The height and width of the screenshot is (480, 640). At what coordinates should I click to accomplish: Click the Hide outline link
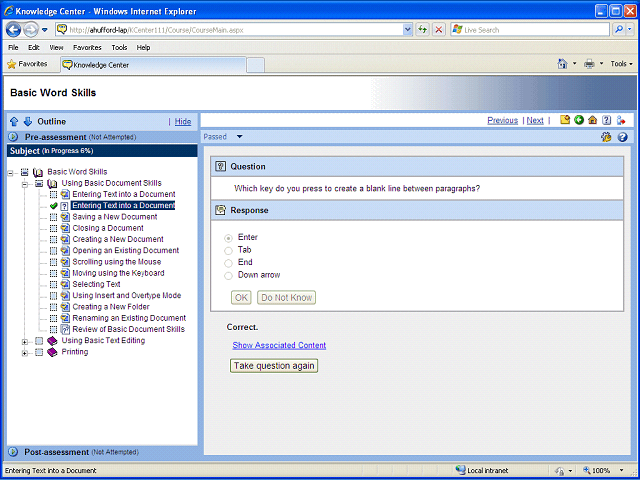pyautogui.click(x=183, y=122)
